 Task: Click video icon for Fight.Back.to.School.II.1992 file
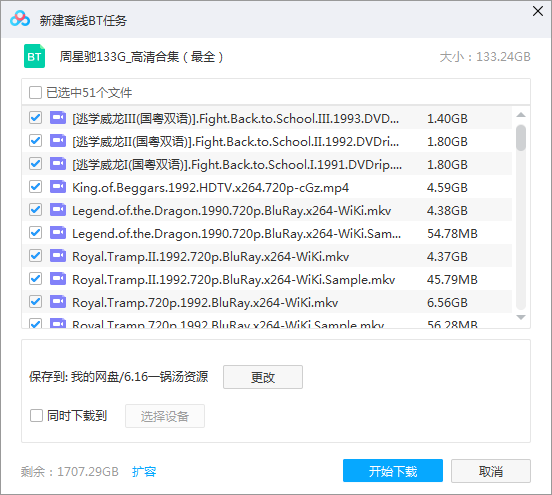(58, 141)
